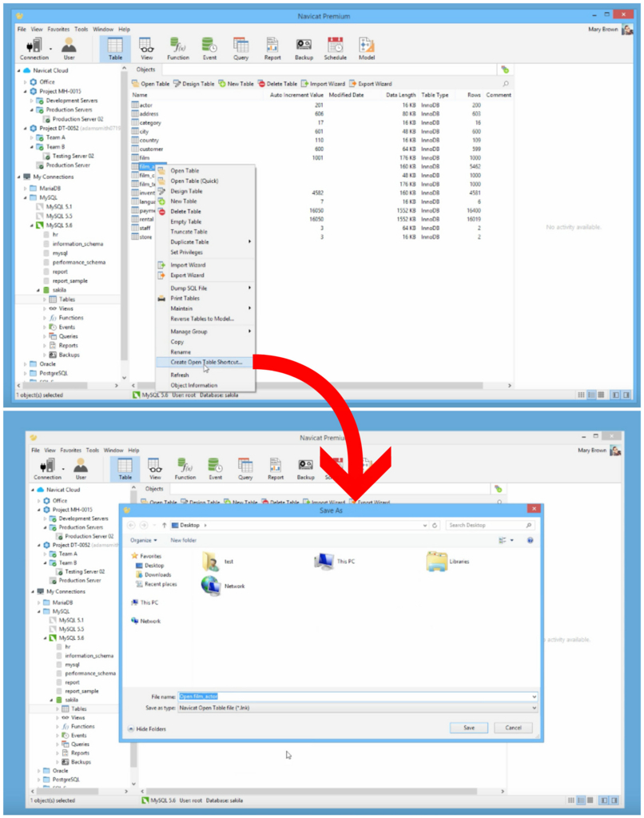Choose Open Table (Quick) in the context menu
644x818 pixels.
[194, 181]
